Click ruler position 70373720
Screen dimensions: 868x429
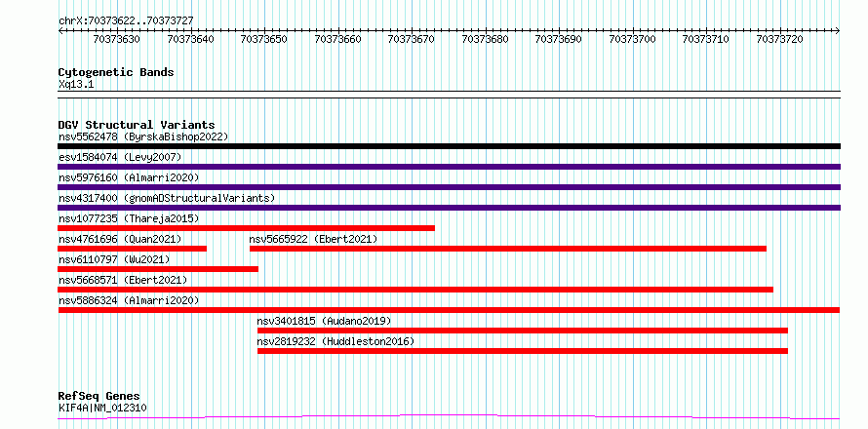pyautogui.click(x=779, y=39)
